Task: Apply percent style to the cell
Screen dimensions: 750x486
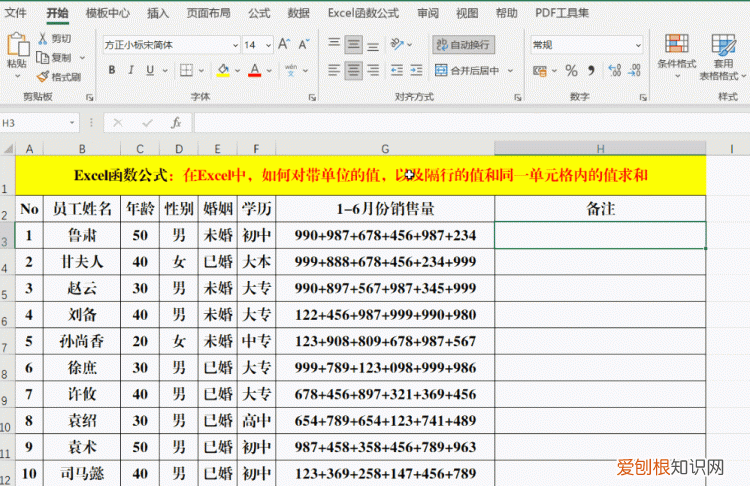Action: pyautogui.click(x=571, y=71)
